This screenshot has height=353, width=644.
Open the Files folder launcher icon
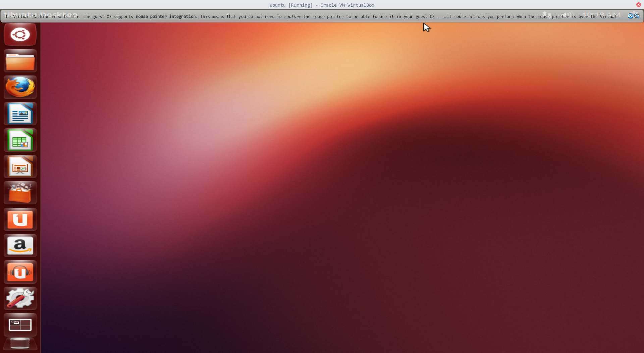coord(20,61)
